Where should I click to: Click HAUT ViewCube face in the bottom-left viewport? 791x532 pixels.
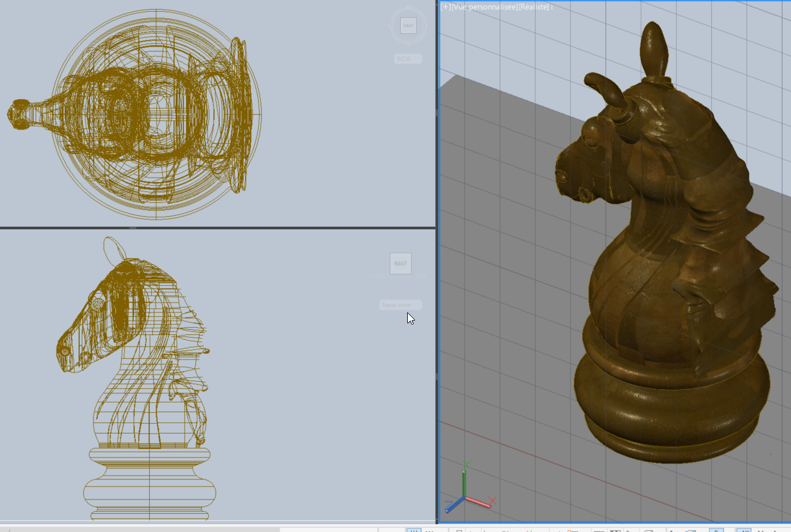point(401,264)
